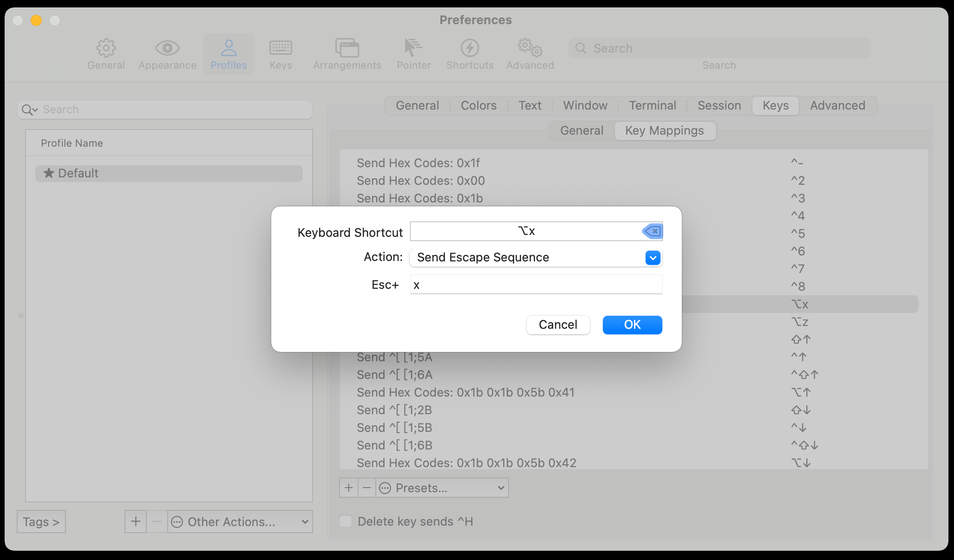Select Keys keyboard icon in toolbar

(281, 48)
